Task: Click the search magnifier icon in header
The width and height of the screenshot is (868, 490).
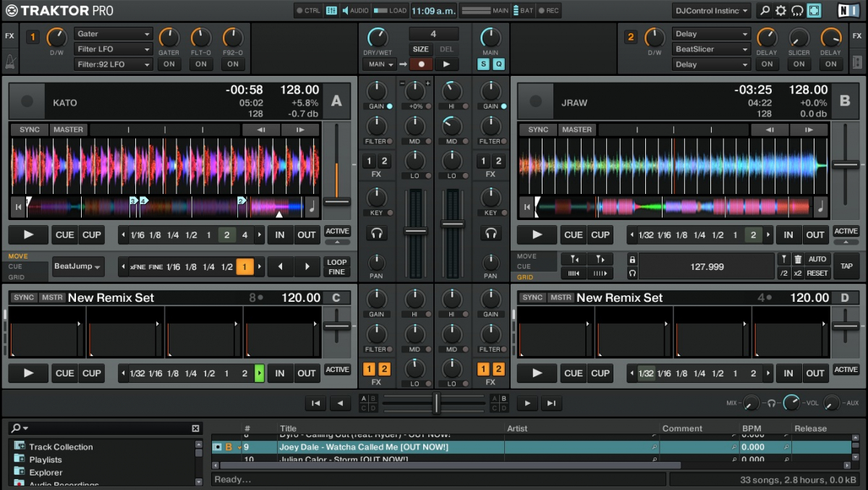Action: click(765, 11)
